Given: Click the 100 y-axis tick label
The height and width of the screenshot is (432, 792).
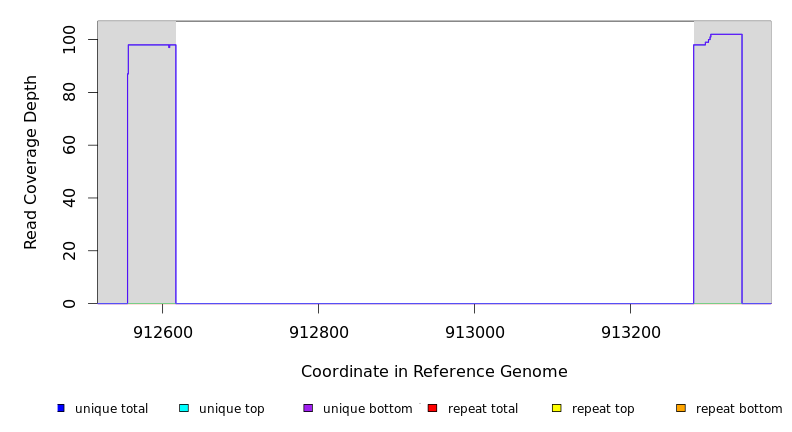Looking at the screenshot, I should point(69,40).
